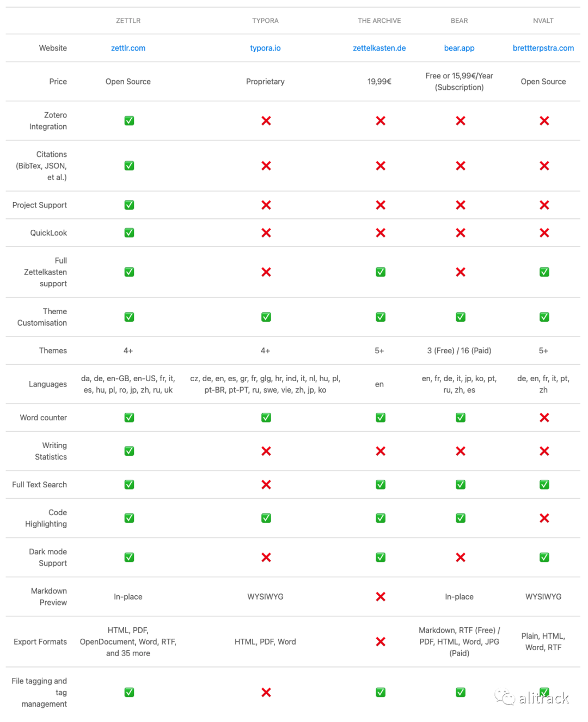Click Zettlr's Project Support green checkmark
The image size is (588, 722).
129,205
